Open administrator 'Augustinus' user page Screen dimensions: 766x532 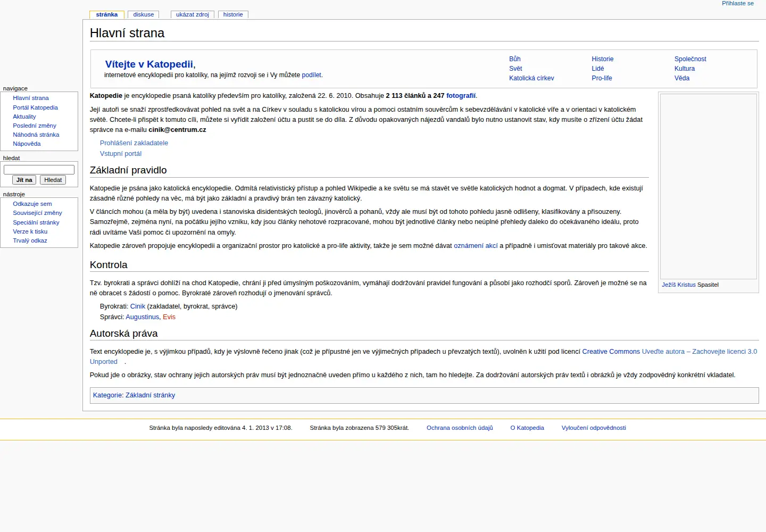pyautogui.click(x=143, y=317)
